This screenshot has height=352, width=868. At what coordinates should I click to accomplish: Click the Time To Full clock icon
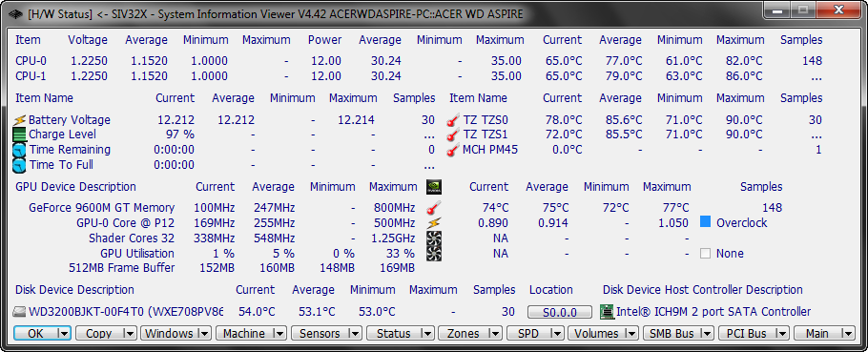pyautogui.click(x=19, y=165)
